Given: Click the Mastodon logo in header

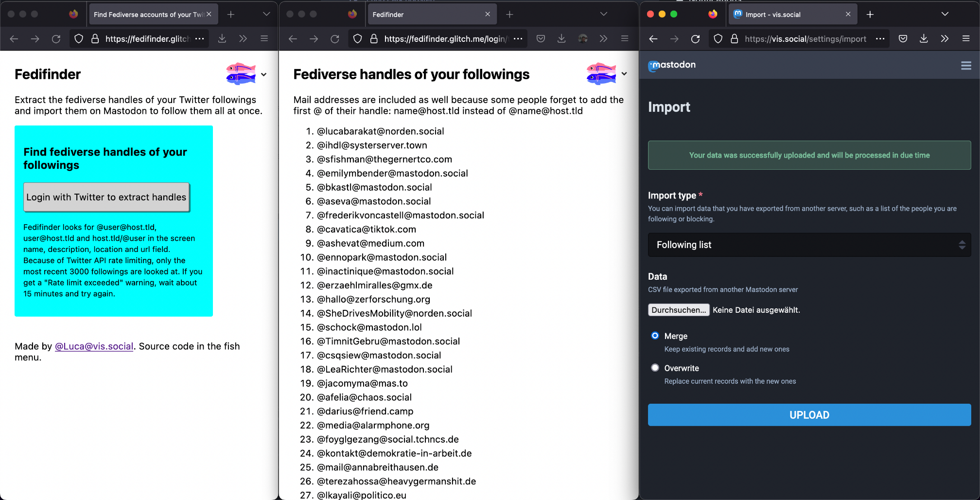Looking at the screenshot, I should point(672,65).
